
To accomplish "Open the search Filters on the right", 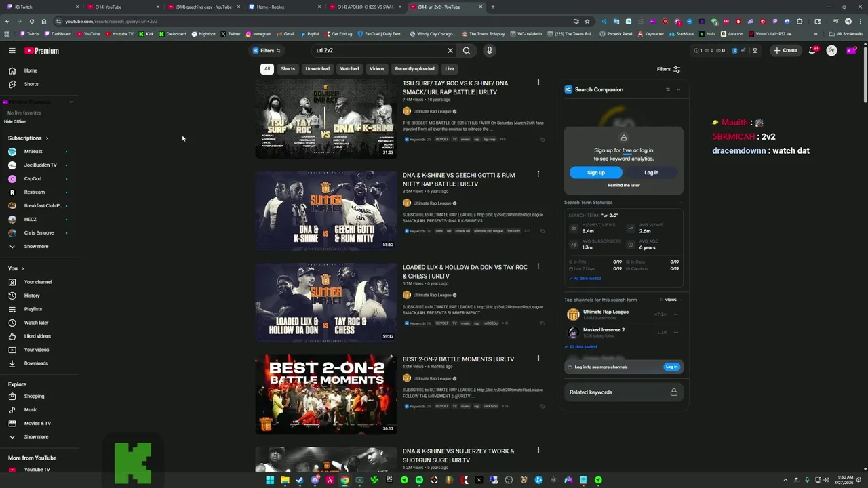I will pos(669,69).
